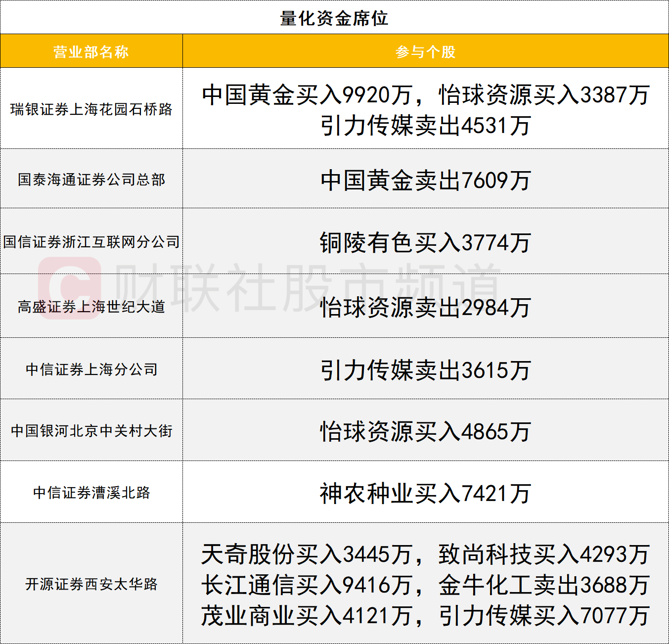Click the 铜陵有色买入3774万 entry

(425, 243)
